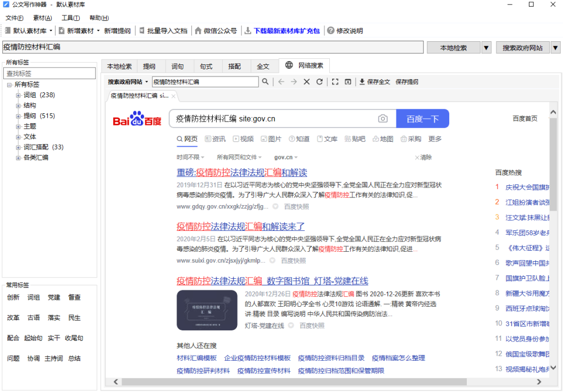Open the 本地检索 dropdown arrow
Image resolution: width=563 pixels, height=392 pixels.
(x=486, y=47)
